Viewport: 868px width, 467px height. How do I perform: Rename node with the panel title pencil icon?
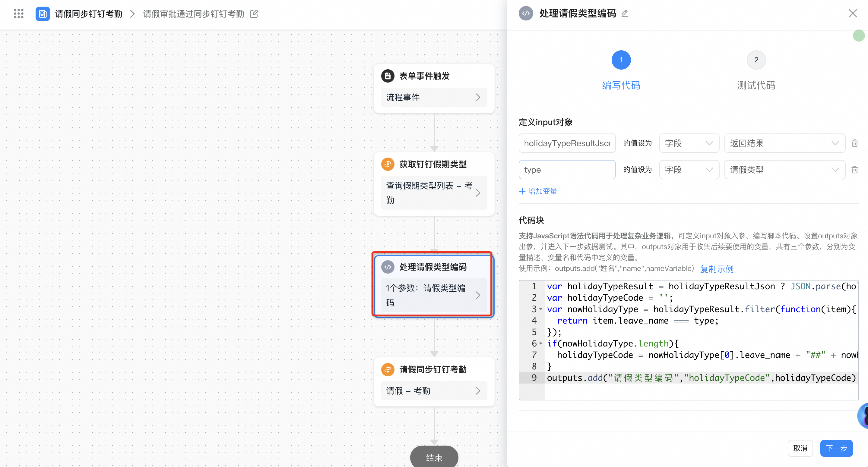625,14
